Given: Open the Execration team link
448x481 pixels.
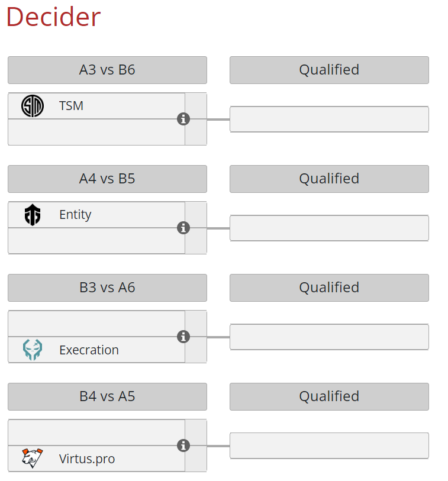Looking at the screenshot, I should pos(89,350).
